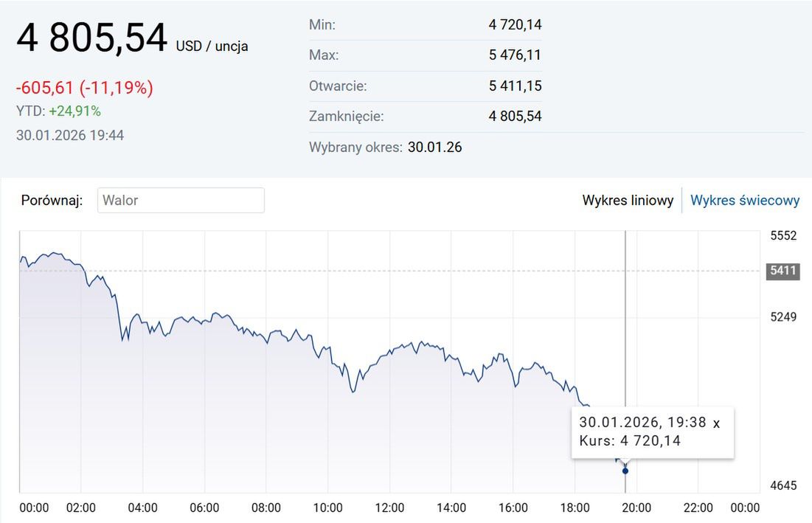Click the Min value 4 720,14 row
This screenshot has height=523, width=812.
point(516,24)
